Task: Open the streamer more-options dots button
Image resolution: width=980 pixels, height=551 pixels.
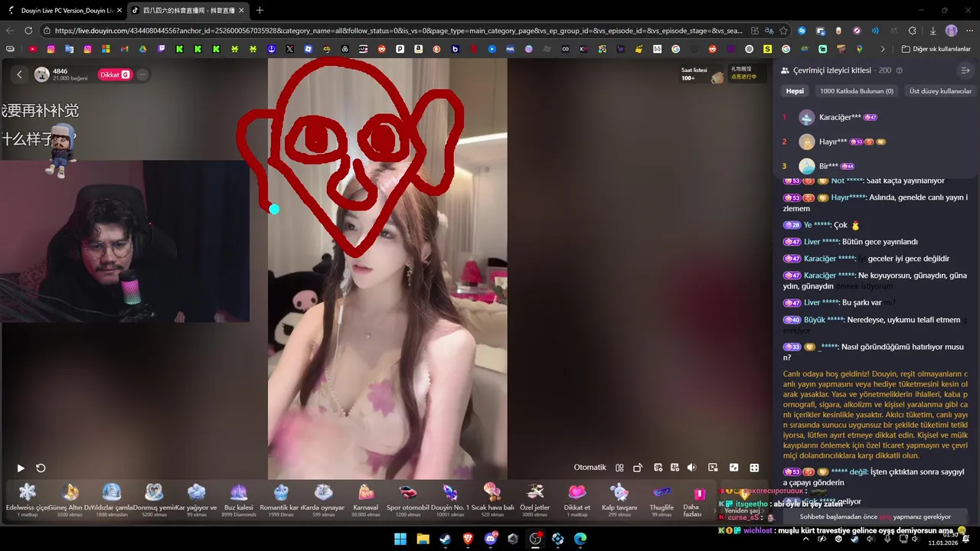Action: [x=142, y=75]
